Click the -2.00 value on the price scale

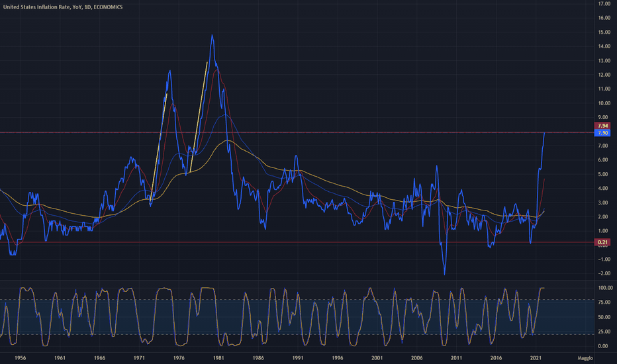(x=604, y=273)
